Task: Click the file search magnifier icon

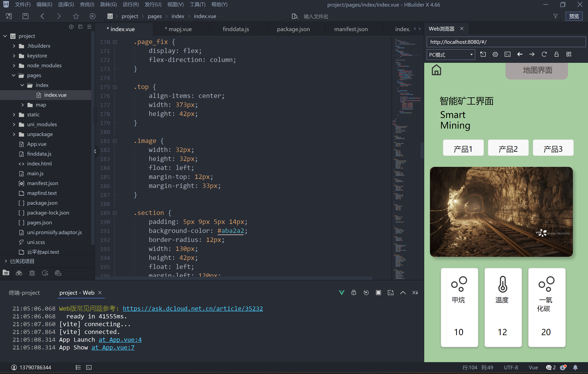Action: click(x=295, y=16)
